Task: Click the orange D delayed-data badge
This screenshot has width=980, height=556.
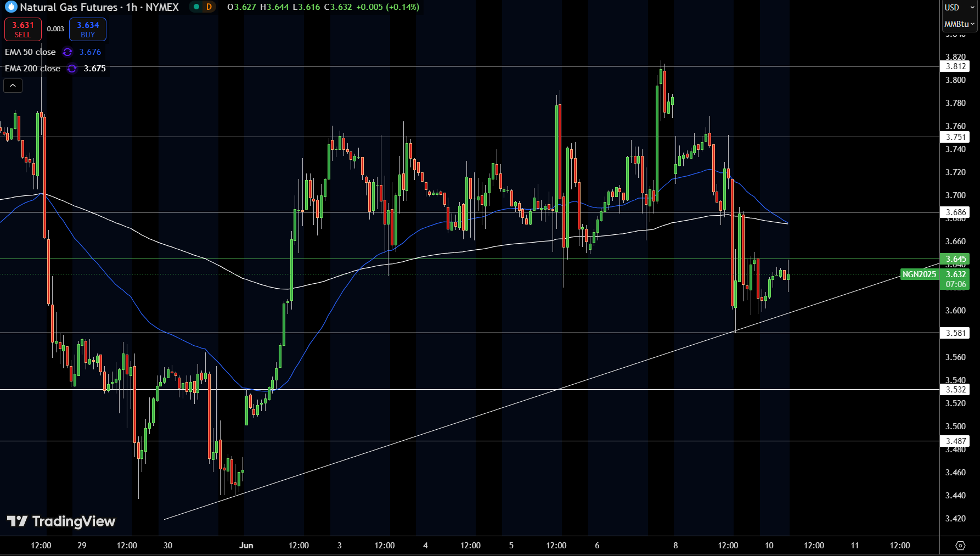Action: (x=209, y=7)
